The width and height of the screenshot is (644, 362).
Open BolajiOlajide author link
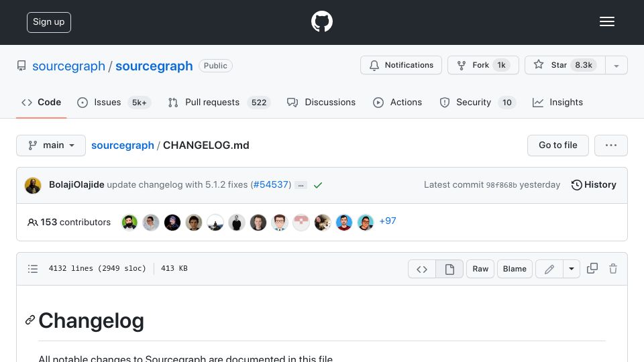[76, 185]
